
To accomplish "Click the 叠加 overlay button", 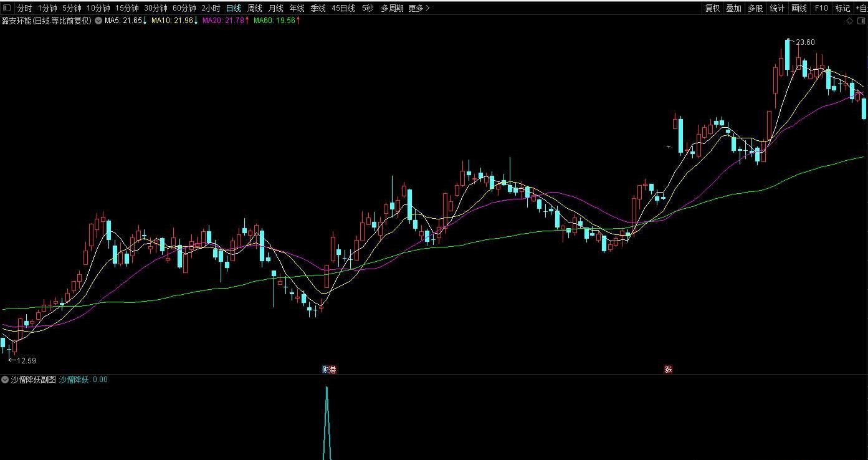I will click(734, 8).
